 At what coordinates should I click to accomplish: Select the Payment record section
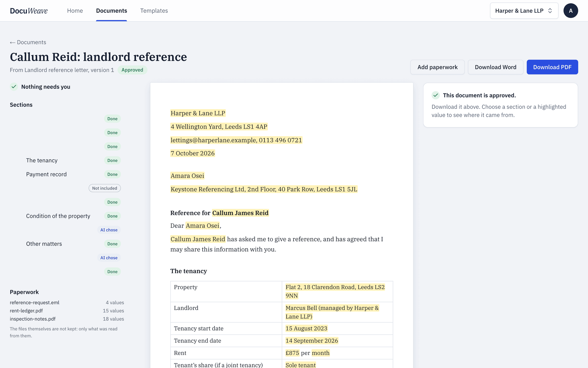[46, 174]
